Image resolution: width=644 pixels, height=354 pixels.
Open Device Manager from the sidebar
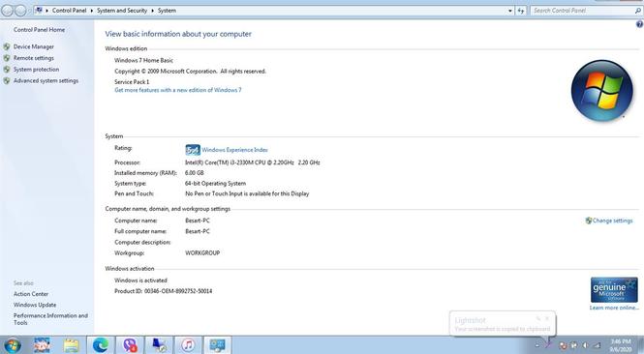34,46
